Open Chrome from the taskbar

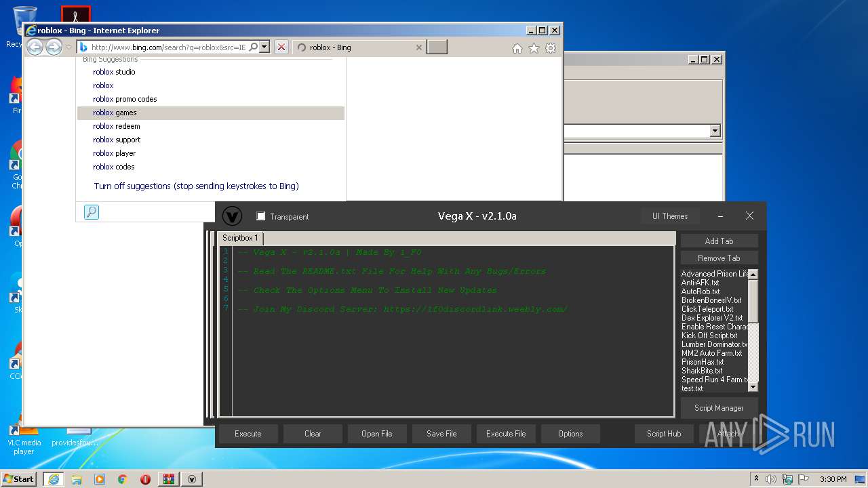[123, 479]
